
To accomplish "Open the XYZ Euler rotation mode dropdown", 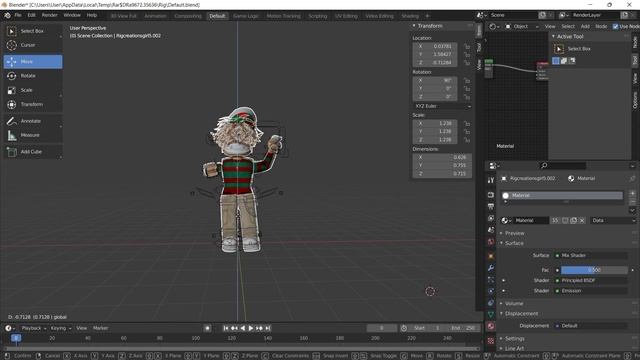I will pyautogui.click(x=442, y=106).
